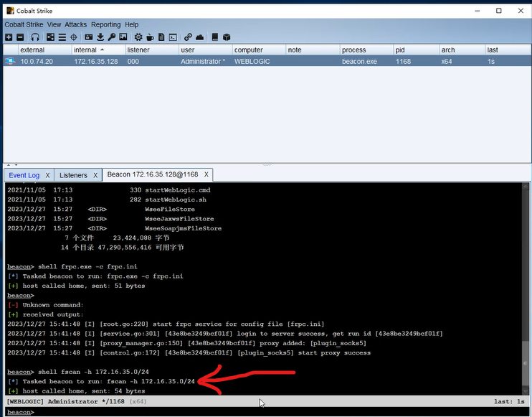This screenshot has width=532, height=417.
Task: Sort by the user column header
Action: click(x=206, y=50)
